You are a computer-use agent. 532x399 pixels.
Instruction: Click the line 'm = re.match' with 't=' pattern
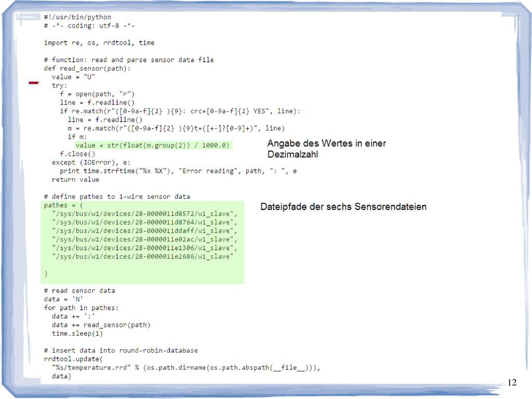(176, 128)
